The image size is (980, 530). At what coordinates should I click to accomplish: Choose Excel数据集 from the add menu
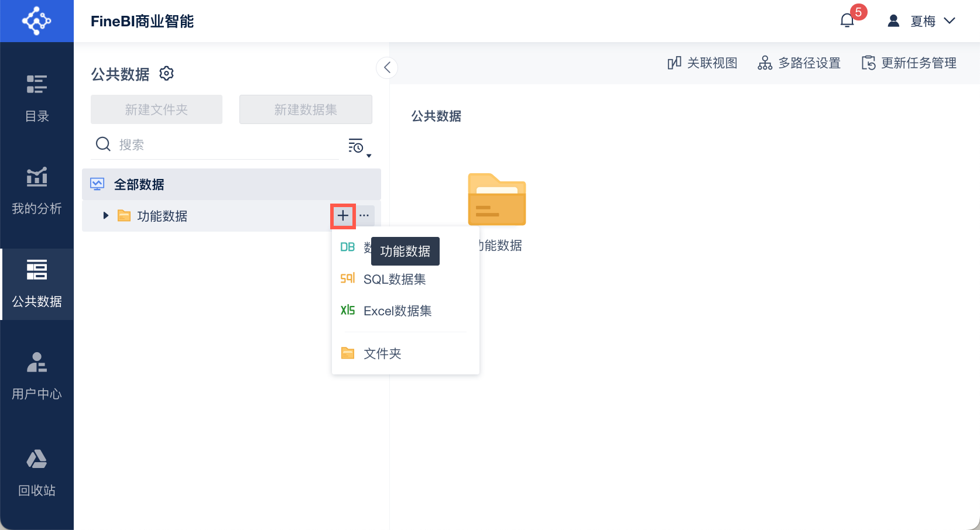point(398,311)
